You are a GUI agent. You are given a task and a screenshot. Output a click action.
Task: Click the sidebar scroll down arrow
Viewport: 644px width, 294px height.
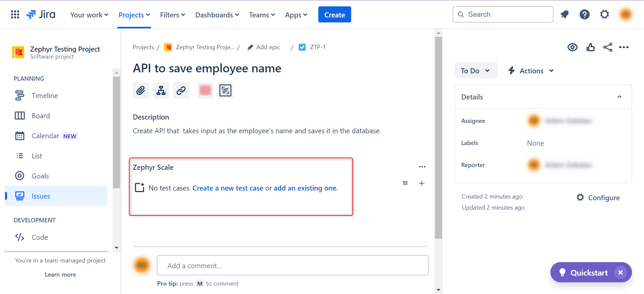(116, 248)
